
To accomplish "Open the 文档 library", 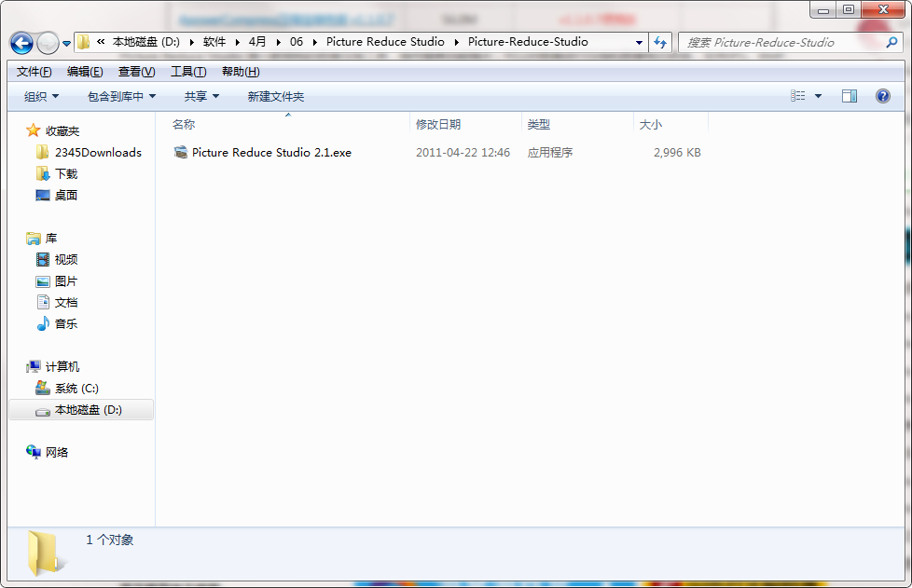I will (x=65, y=303).
